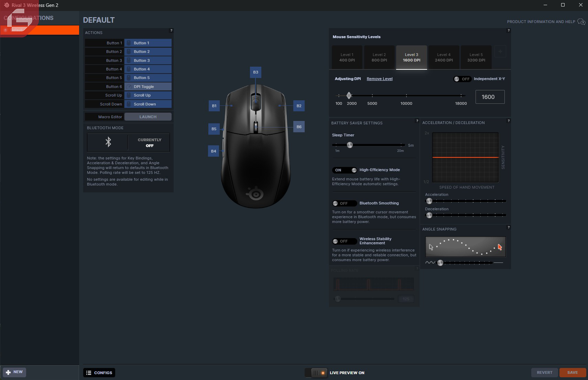Open Product Information and Help
The height and width of the screenshot is (380, 588).
point(541,22)
